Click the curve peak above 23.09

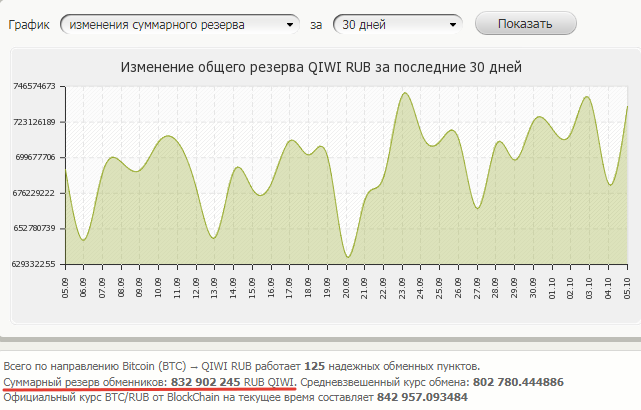click(405, 93)
